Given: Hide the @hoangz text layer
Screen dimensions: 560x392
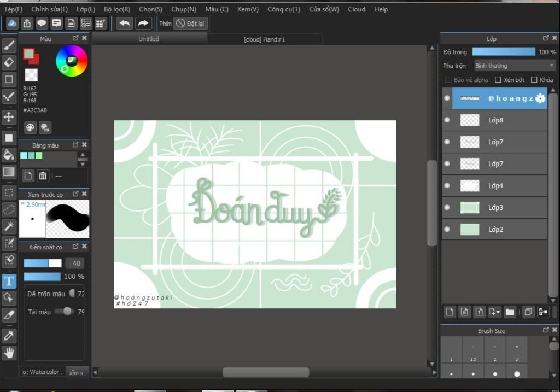Looking at the screenshot, I should pyautogui.click(x=447, y=98).
